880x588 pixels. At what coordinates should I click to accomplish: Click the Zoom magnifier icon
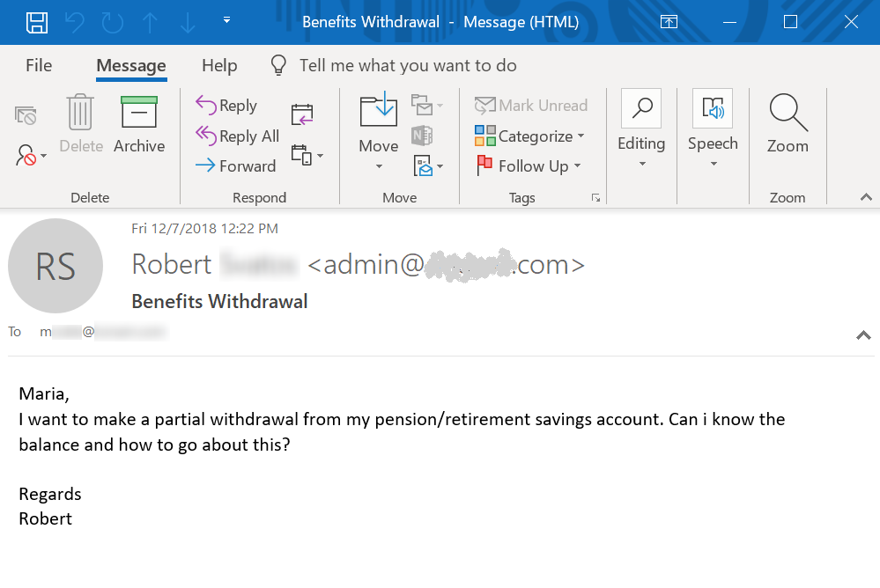(x=787, y=114)
